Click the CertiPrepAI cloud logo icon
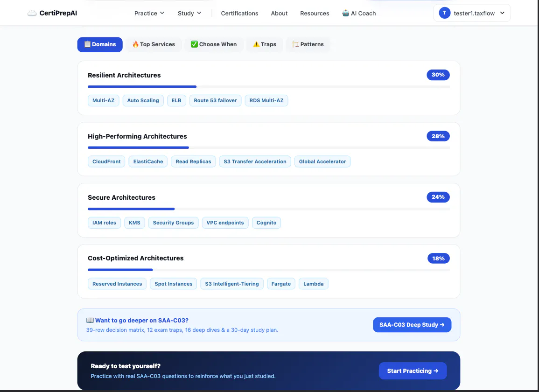 32,13
